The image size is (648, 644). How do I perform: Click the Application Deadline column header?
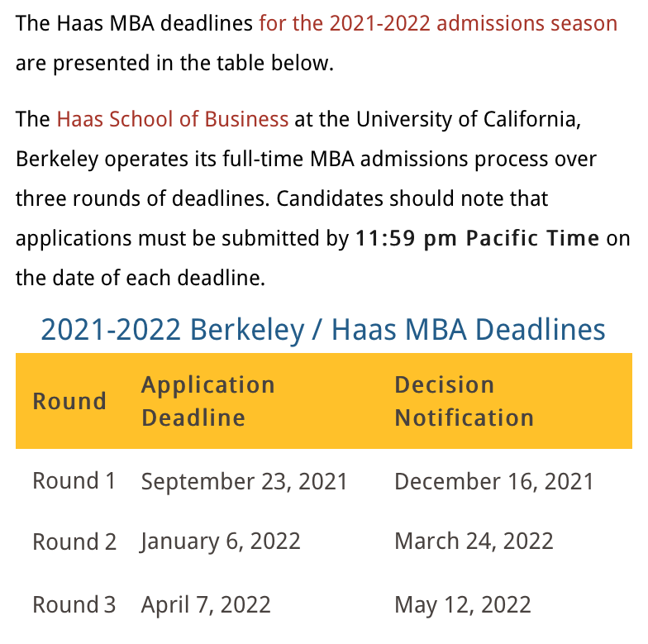(x=208, y=401)
